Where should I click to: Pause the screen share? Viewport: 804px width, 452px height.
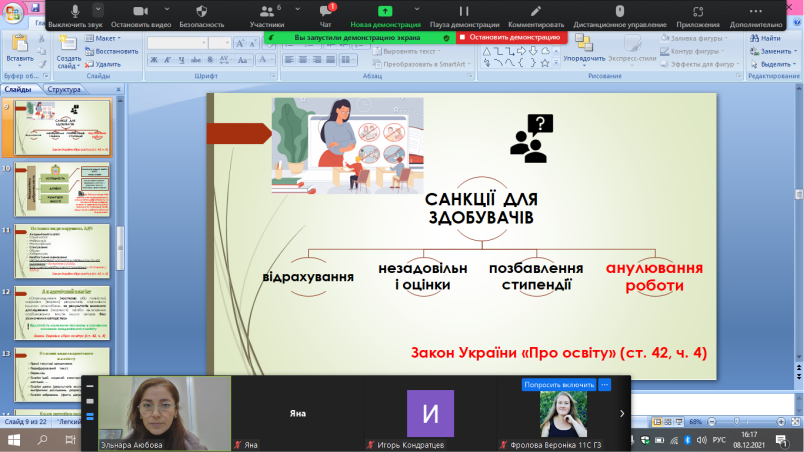pyautogui.click(x=464, y=15)
